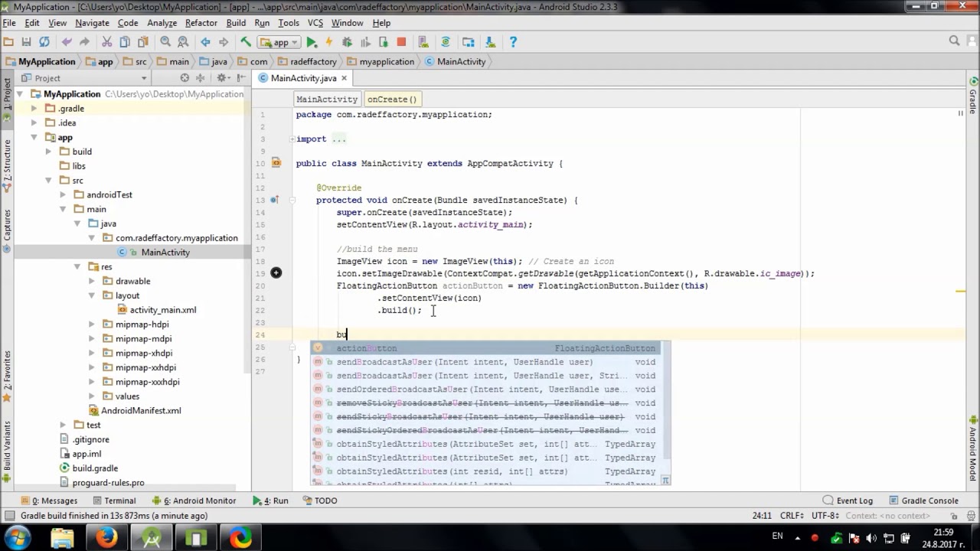
Task: Click the Debug app bug icon
Action: (x=347, y=42)
